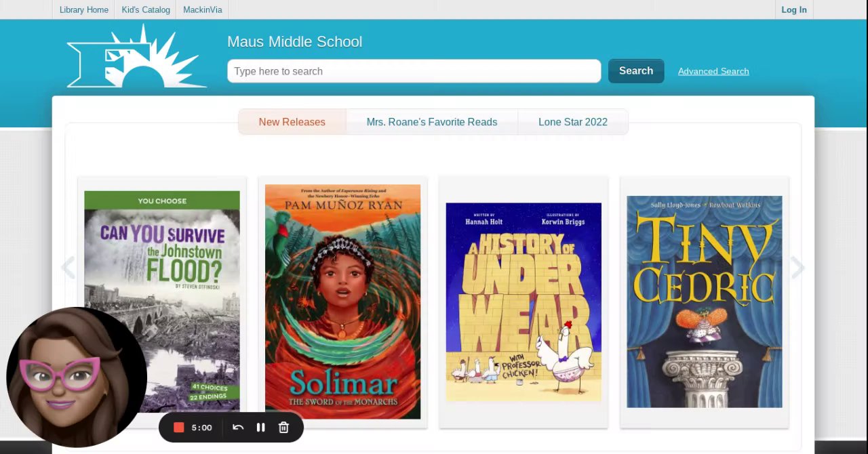Open Mrs. Roane's Favorite Reads tab
This screenshot has width=868, height=454.
point(432,122)
